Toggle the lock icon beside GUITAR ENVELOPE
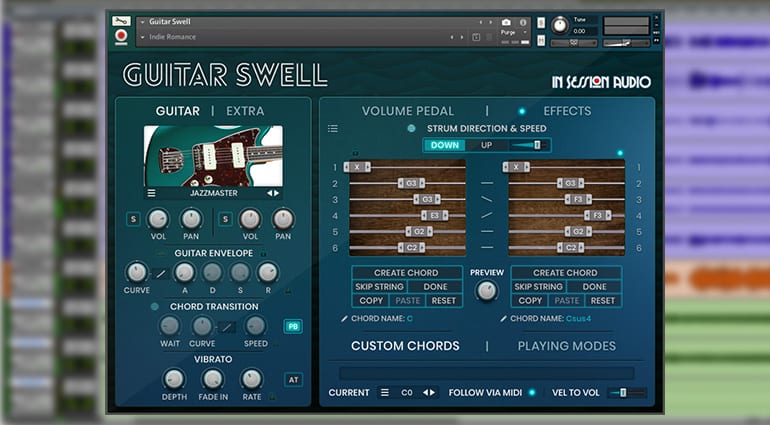Viewport: 770px width, 425px height. coord(263,253)
